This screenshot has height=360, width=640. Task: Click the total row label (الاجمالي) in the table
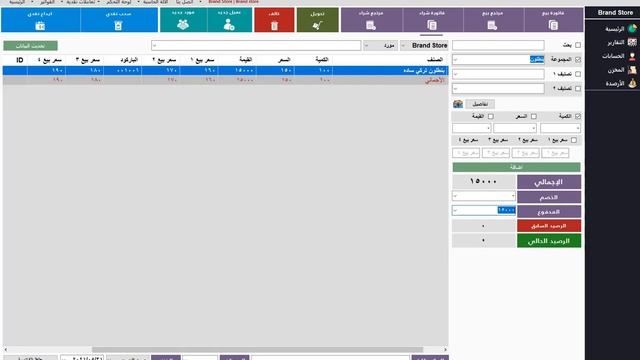[435, 80]
